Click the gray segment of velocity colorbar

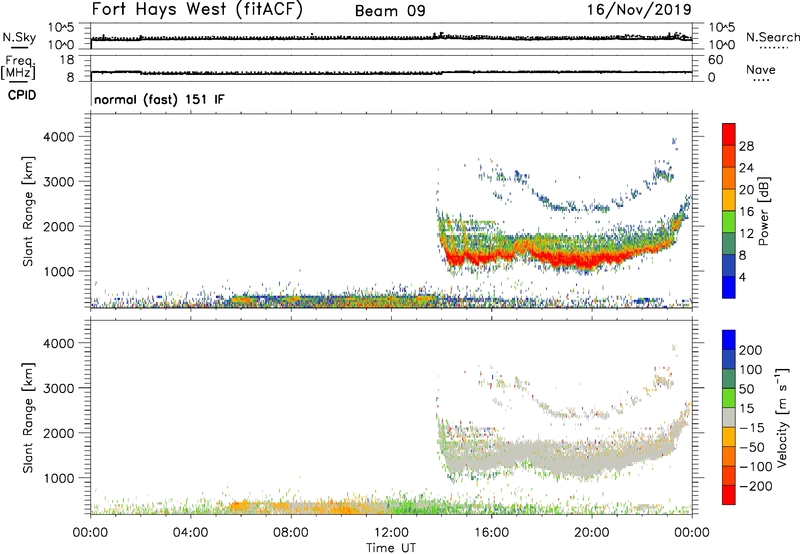[x=729, y=417]
